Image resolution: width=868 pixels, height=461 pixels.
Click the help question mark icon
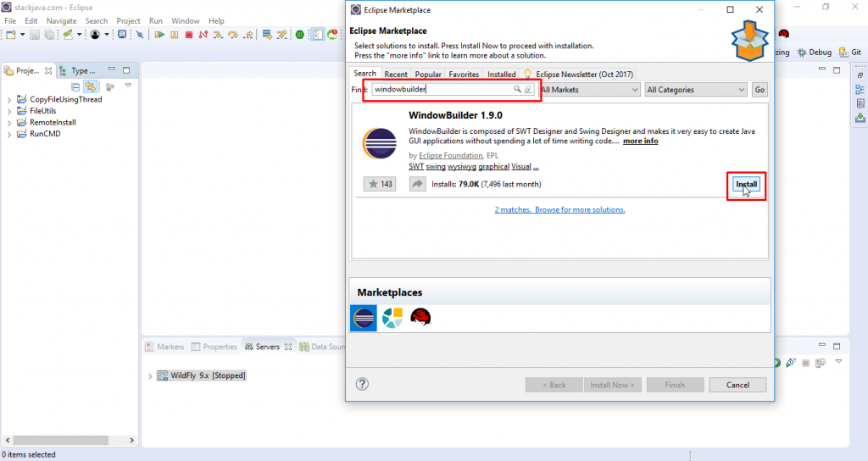click(x=362, y=384)
